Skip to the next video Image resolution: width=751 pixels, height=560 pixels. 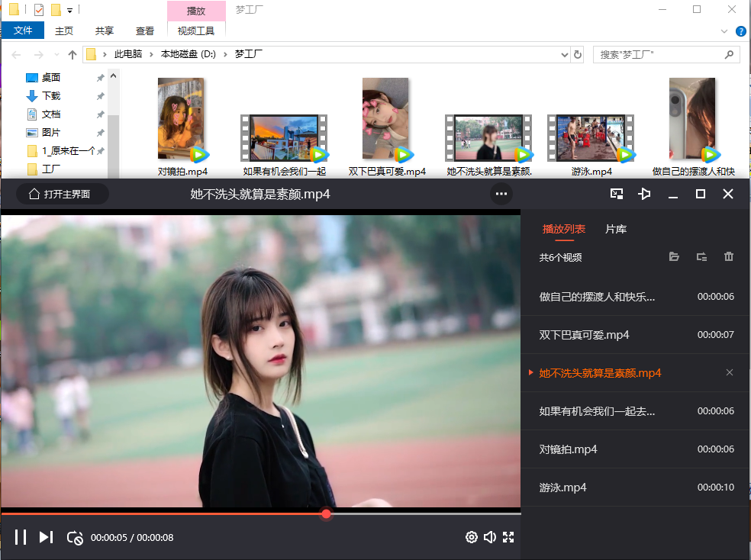[46, 537]
